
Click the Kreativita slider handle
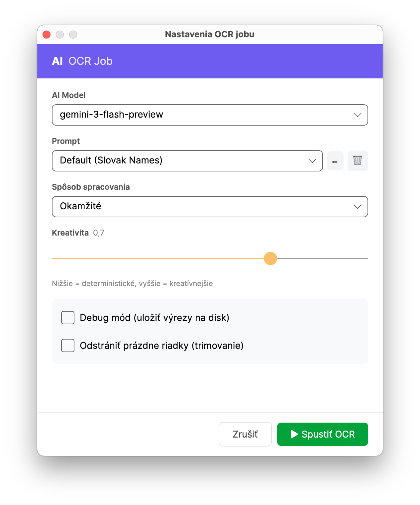(270, 258)
